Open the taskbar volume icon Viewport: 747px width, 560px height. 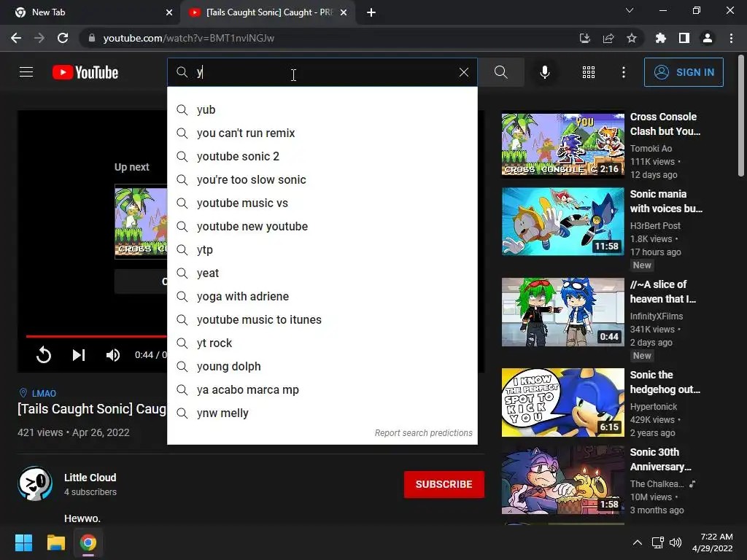click(x=676, y=542)
